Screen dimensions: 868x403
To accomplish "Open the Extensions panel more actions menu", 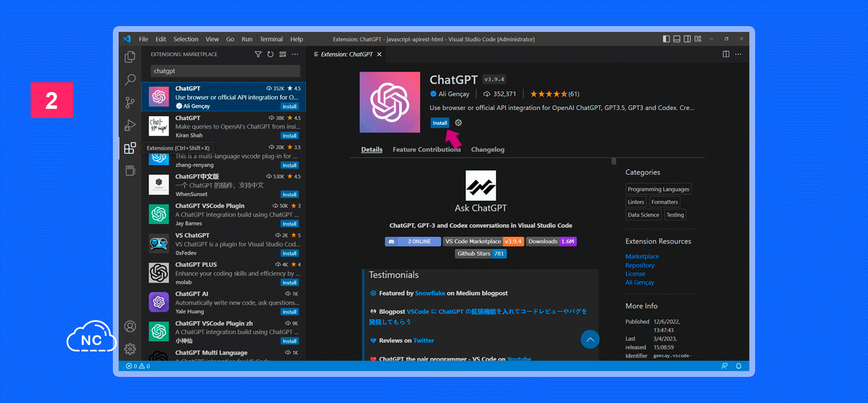I will click(x=295, y=54).
